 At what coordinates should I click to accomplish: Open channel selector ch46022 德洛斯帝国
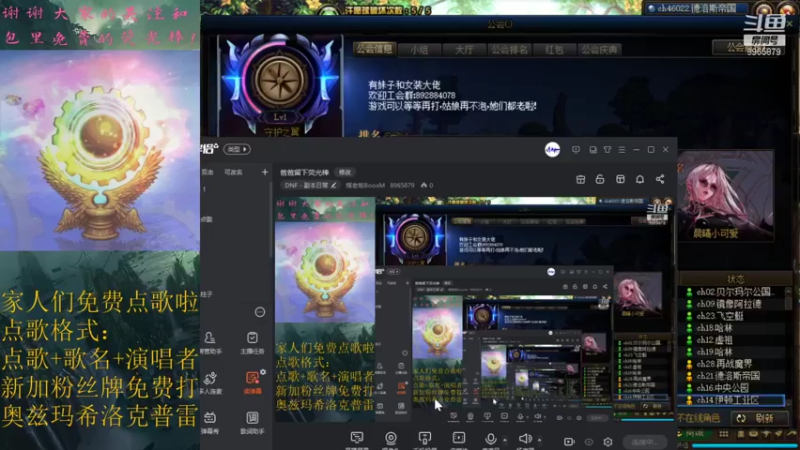click(x=696, y=8)
